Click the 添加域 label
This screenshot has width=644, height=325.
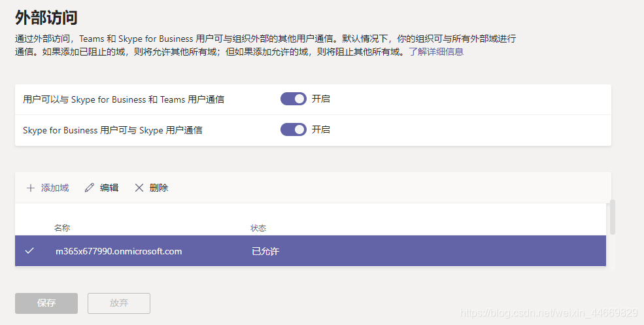point(55,188)
